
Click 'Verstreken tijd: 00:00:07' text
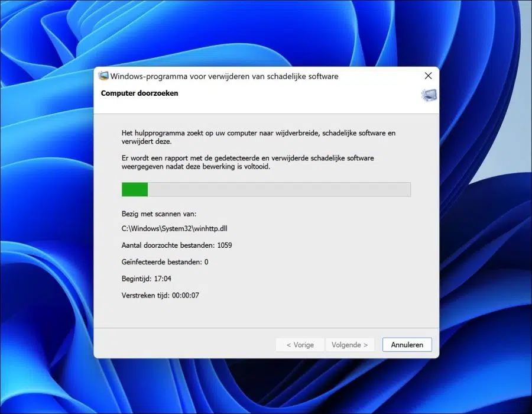160,295
